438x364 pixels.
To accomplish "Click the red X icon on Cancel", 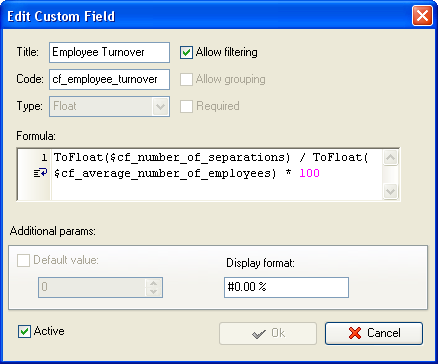I will (x=355, y=333).
